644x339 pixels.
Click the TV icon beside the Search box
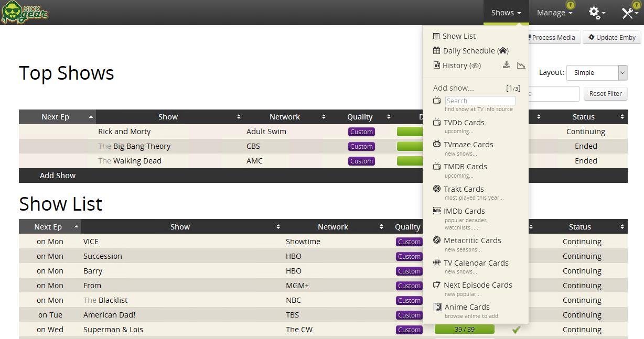(x=437, y=101)
